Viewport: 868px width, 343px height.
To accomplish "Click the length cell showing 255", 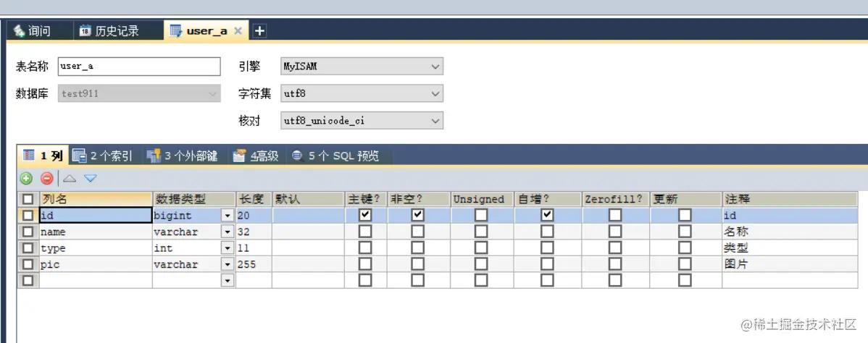I will [x=254, y=264].
